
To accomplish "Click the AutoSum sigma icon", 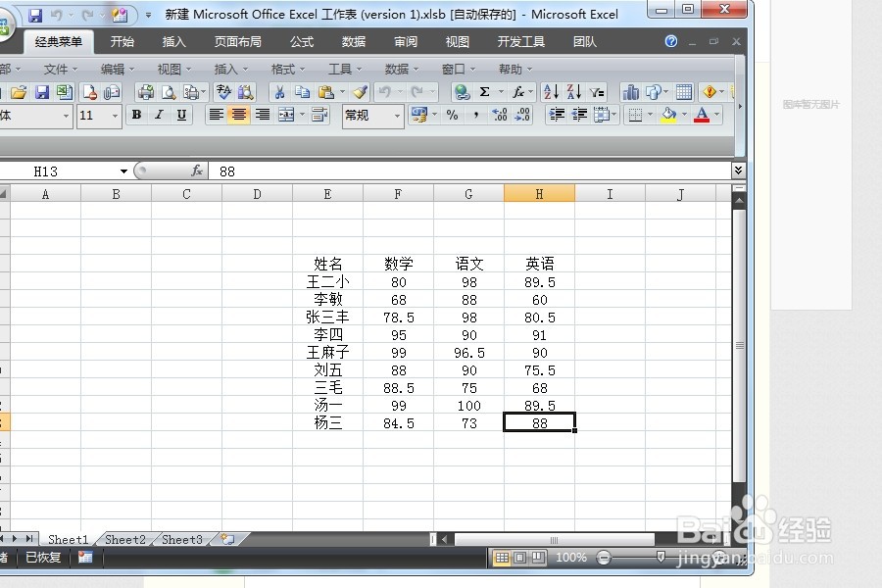I will (484, 92).
